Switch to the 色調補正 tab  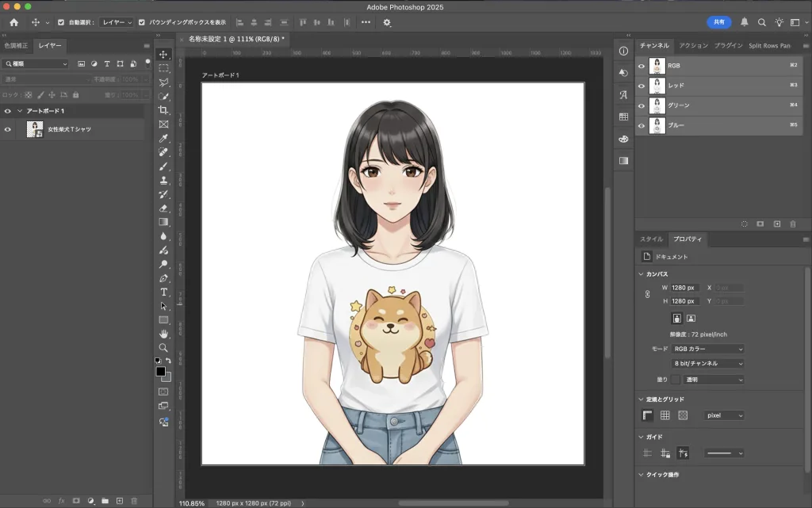point(16,46)
